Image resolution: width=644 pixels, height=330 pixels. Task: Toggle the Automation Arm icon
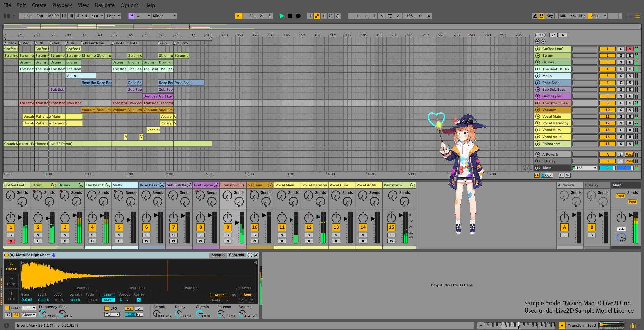[317, 16]
